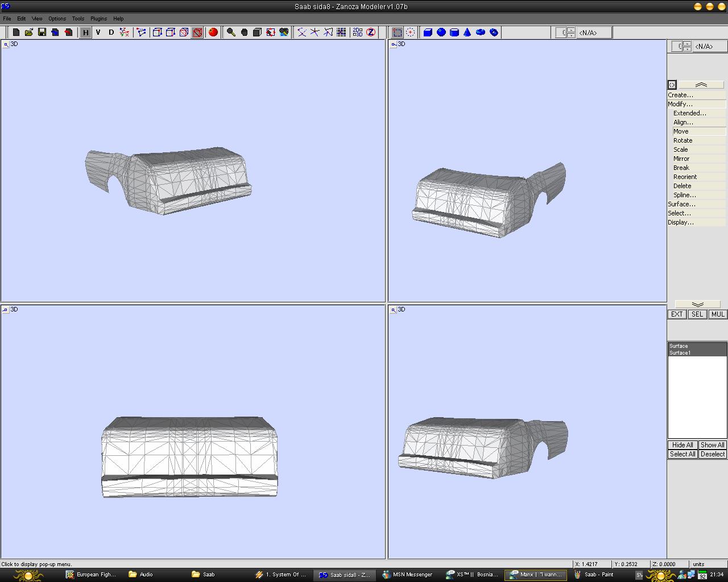Click the red sphere material icon

click(213, 32)
